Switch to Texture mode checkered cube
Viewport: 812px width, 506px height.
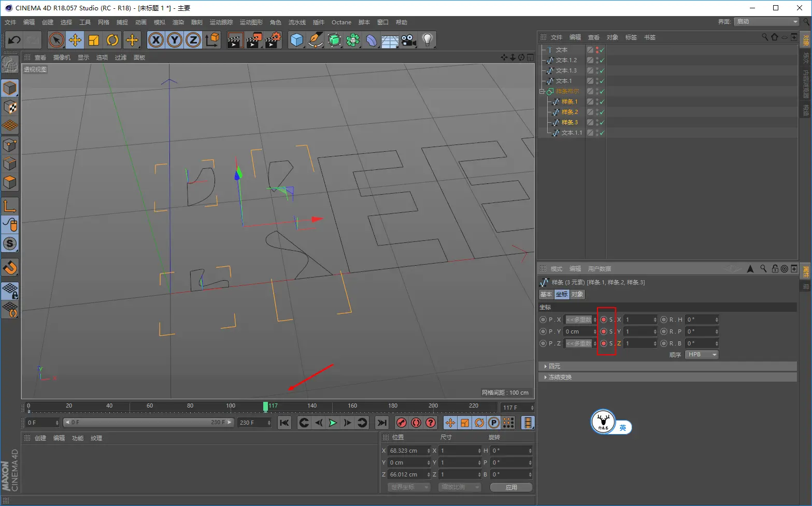10,107
